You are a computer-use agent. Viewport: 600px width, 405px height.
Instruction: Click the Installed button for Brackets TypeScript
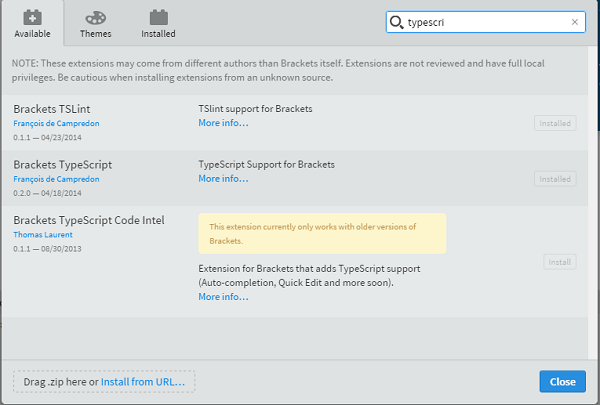[x=555, y=178]
